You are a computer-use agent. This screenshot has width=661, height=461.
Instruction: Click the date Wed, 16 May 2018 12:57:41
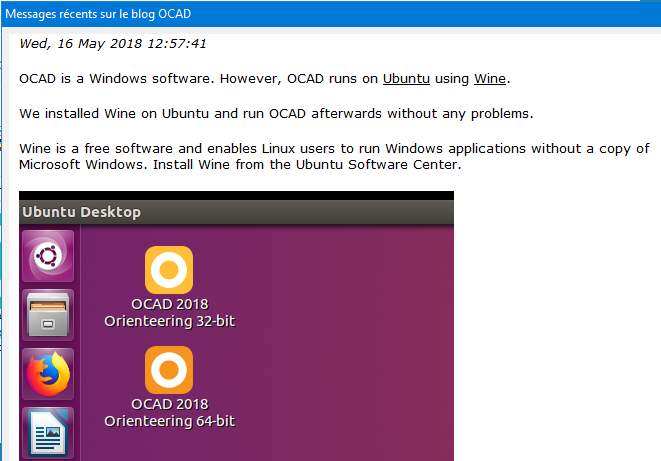(x=113, y=44)
